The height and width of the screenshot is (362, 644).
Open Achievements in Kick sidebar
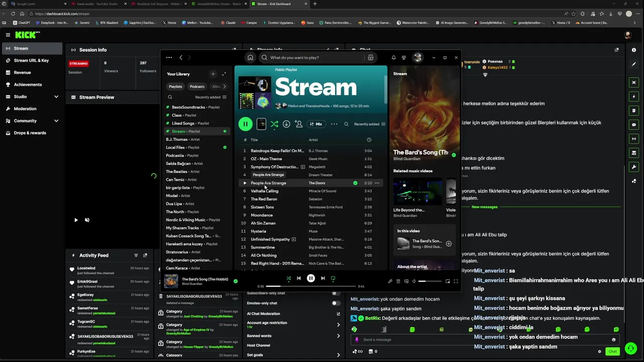pos(31,84)
